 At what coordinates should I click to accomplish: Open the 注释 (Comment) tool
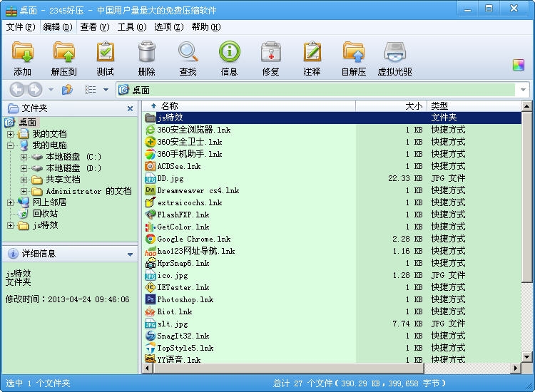(x=312, y=52)
